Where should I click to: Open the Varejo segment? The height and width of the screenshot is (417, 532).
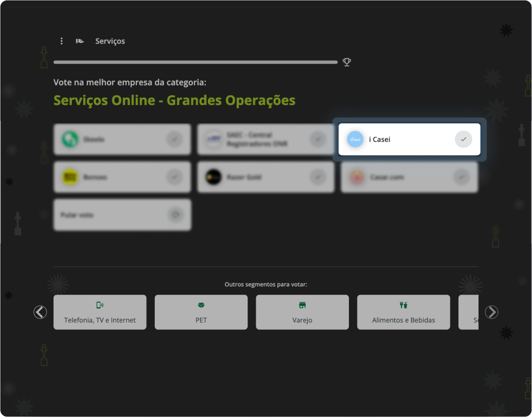[x=303, y=312]
